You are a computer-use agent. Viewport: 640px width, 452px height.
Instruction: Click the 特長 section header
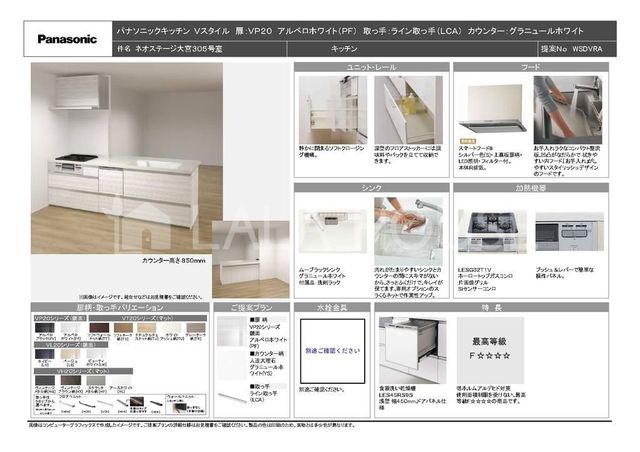[x=491, y=307]
